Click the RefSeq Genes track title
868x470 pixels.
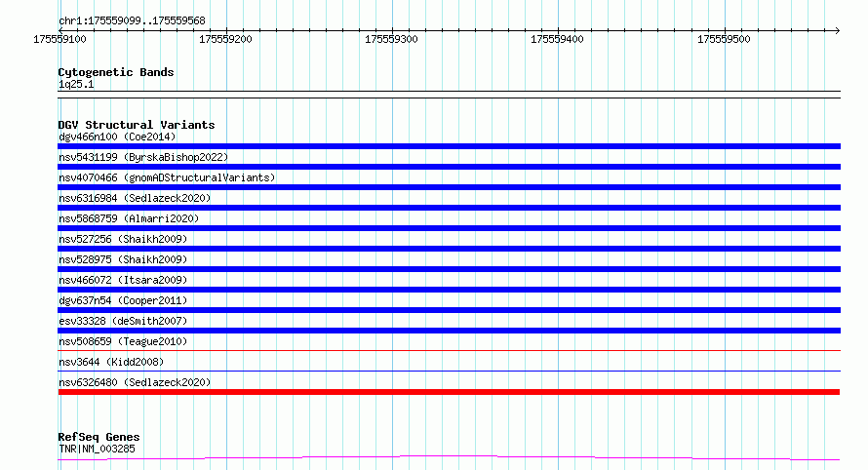[99, 437]
